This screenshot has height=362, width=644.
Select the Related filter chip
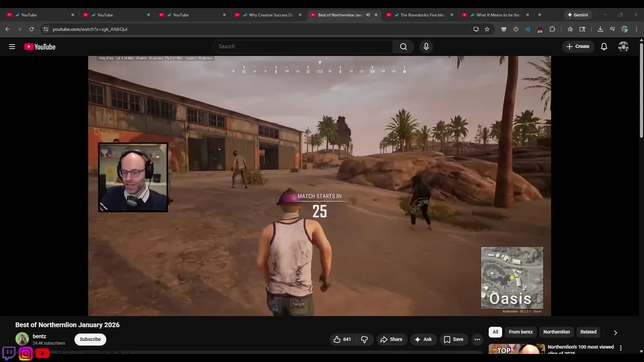click(x=588, y=332)
